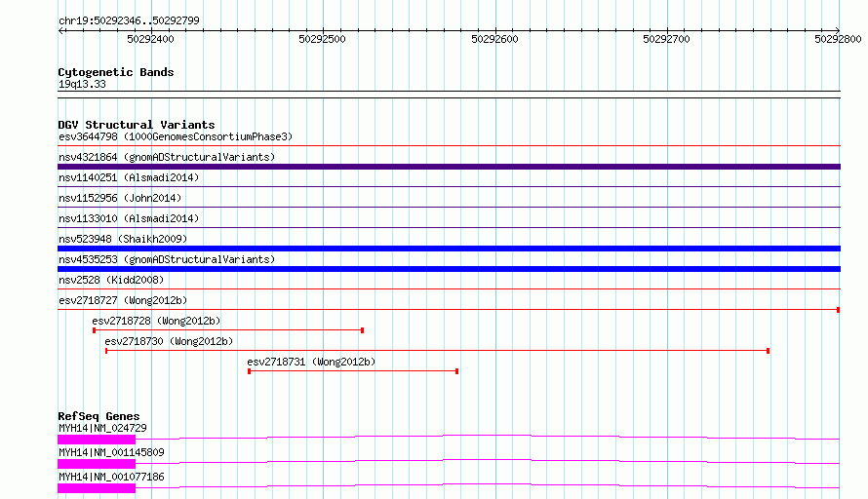Image resolution: width=868 pixels, height=499 pixels.
Task: Click ruler position 50292500
Action: 322,39
